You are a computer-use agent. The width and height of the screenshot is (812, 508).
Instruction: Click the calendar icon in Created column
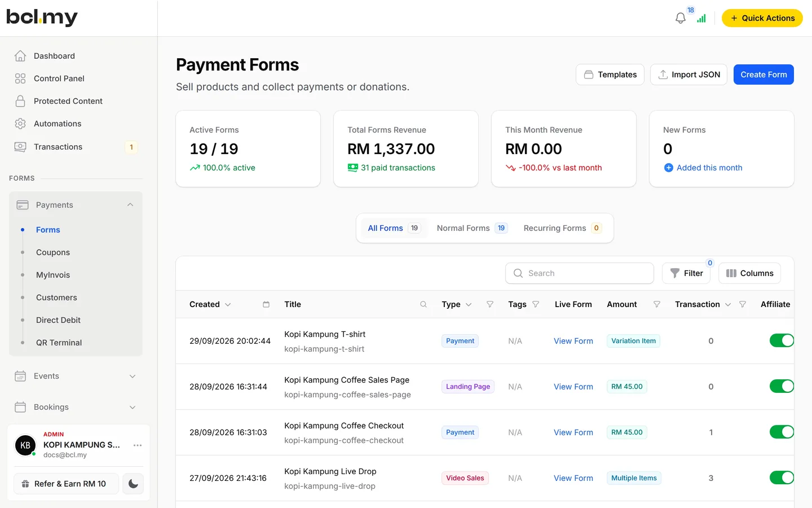[266, 304]
